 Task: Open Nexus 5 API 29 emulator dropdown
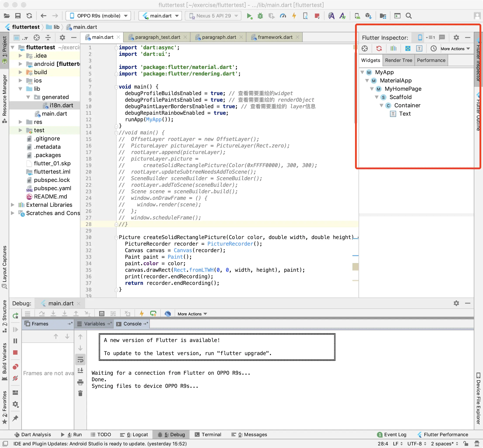click(x=213, y=16)
